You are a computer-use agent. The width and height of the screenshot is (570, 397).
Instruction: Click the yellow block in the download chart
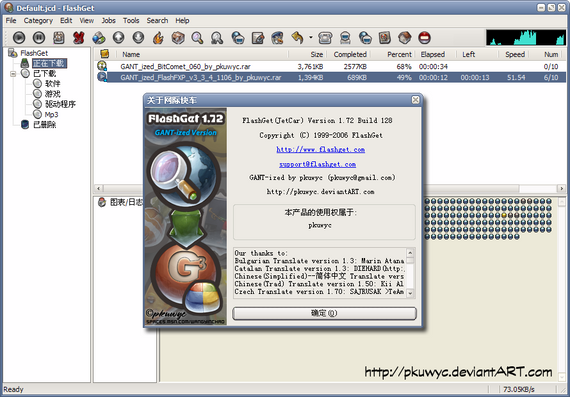(504, 216)
